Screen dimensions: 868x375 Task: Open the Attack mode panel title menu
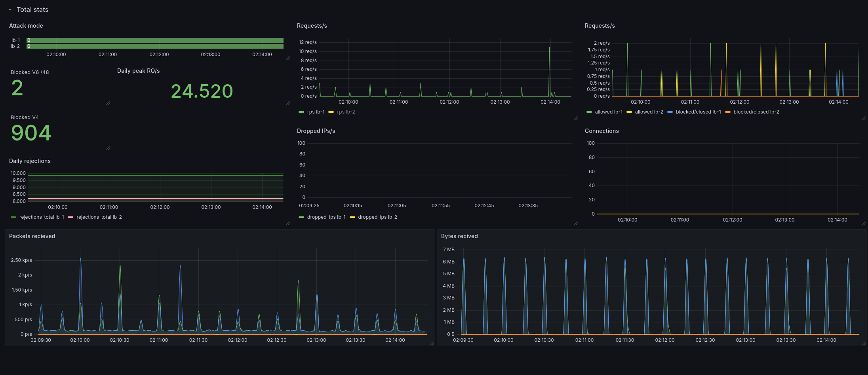(26, 26)
